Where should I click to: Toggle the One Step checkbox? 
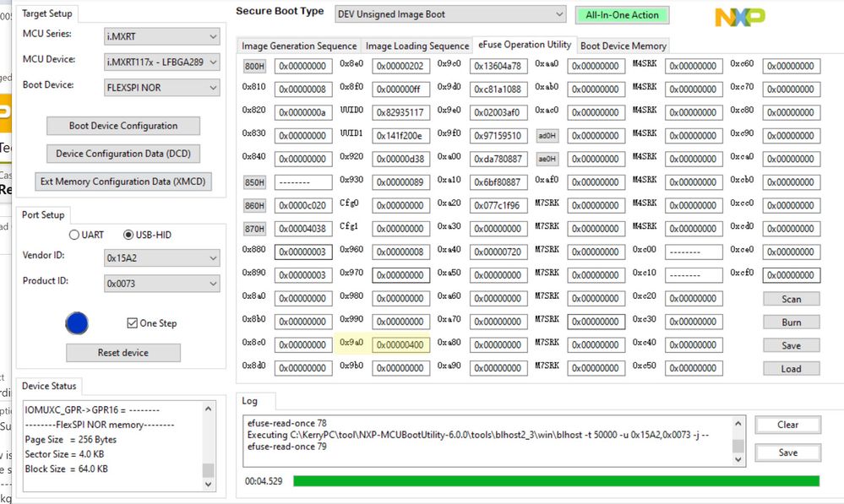(x=132, y=322)
